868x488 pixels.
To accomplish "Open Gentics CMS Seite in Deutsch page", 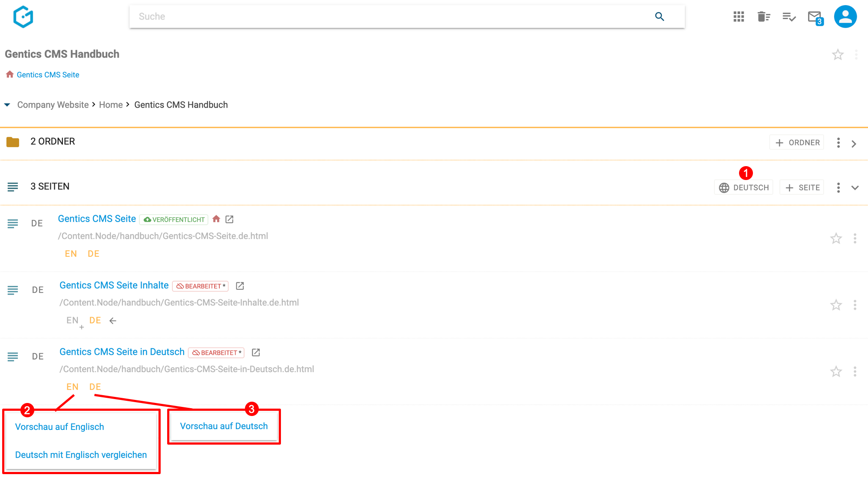I will [122, 352].
